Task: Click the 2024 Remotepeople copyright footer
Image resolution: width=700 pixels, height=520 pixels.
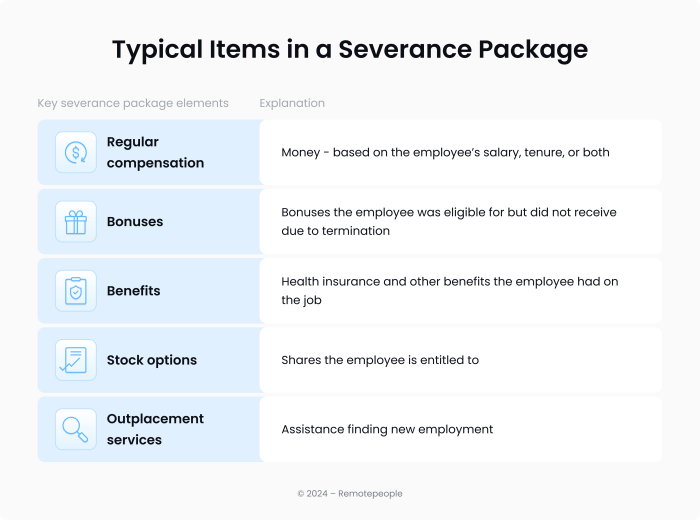Action: (x=350, y=493)
